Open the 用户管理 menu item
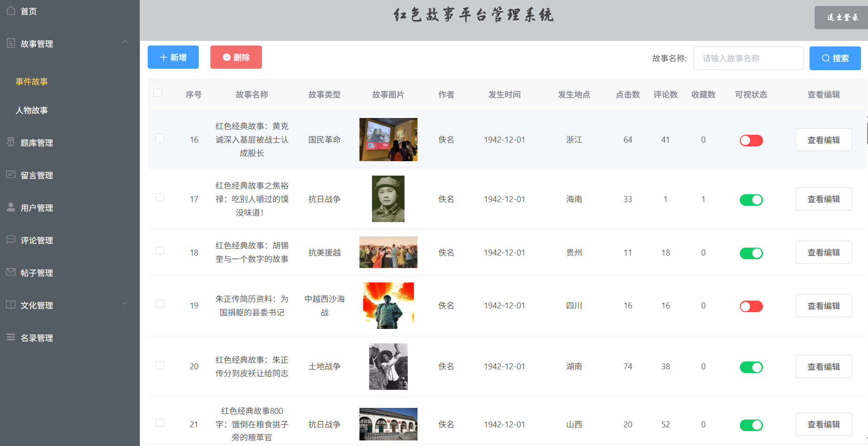Screen dimensions: 868x446 pos(37,208)
